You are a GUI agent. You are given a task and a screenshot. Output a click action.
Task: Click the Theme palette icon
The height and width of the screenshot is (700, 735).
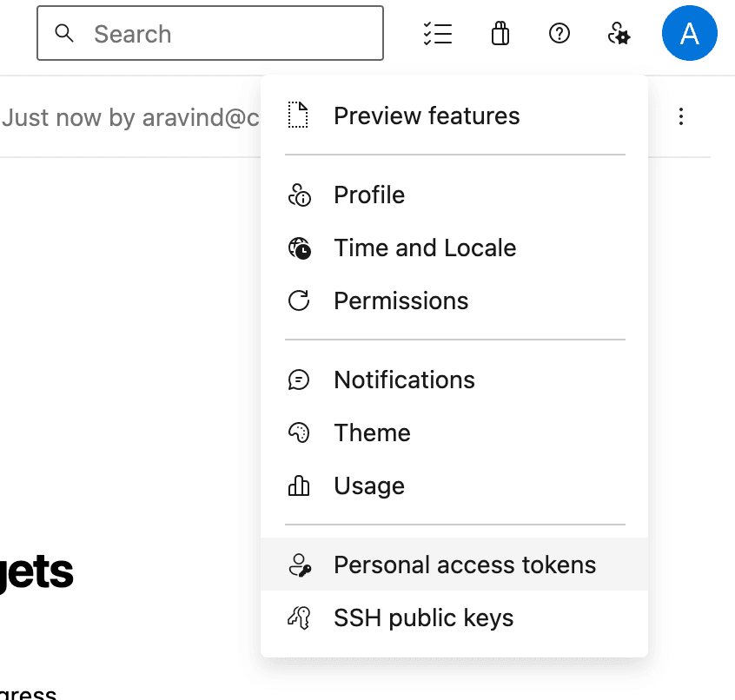pos(299,433)
